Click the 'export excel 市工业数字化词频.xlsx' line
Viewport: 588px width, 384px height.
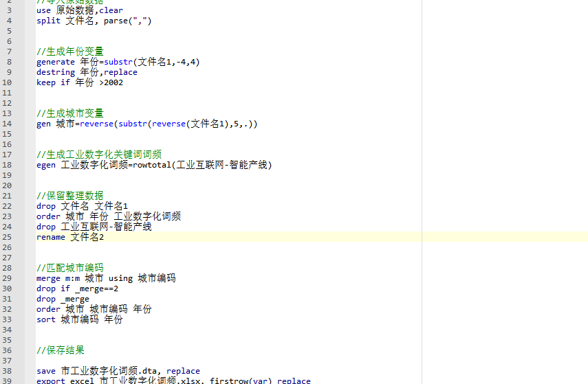[173, 381]
